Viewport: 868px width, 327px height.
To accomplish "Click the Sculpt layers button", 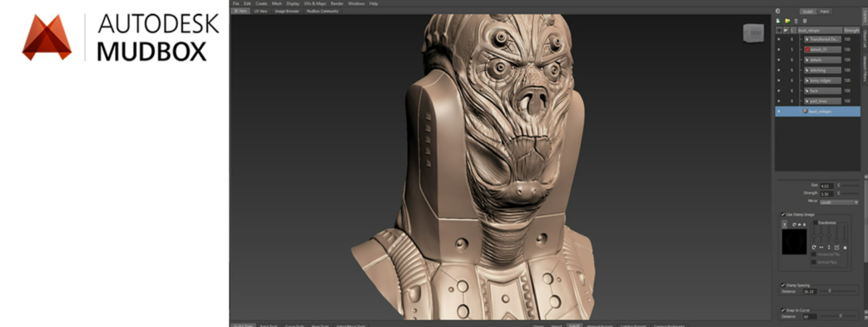I will tap(808, 11).
